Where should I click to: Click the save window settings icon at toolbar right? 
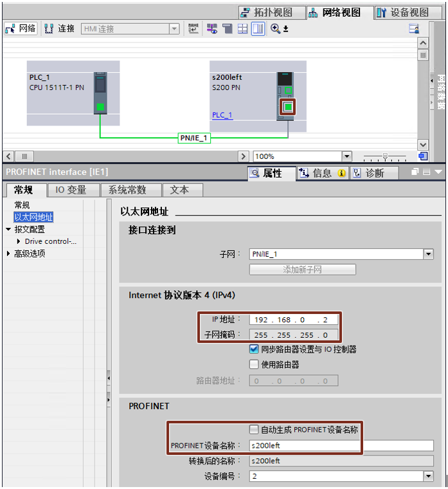(414, 28)
